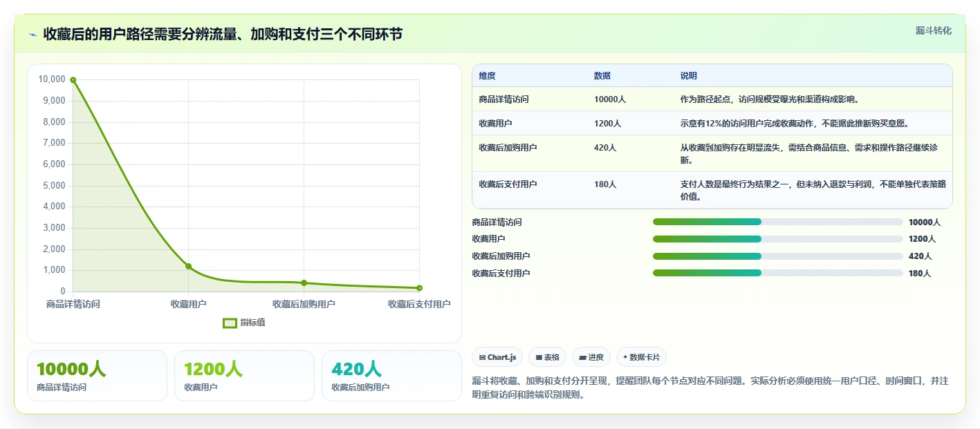
Task: Click the 420人 cell in the table
Action: (605, 148)
